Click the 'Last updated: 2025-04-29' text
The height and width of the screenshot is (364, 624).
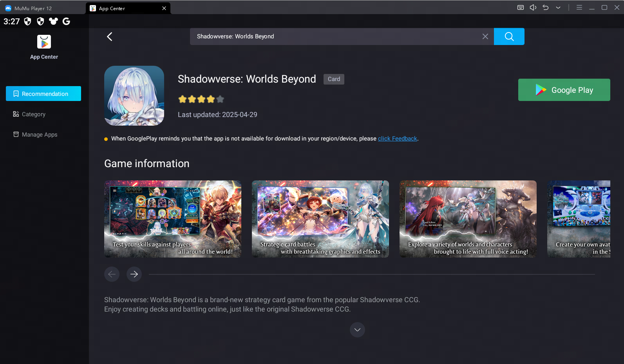217,115
